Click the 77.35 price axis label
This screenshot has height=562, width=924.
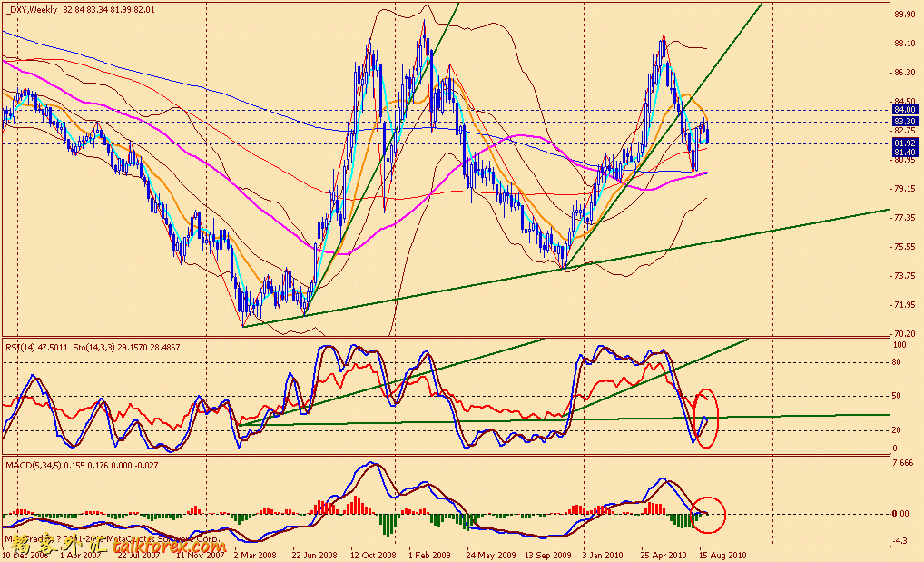coord(905,218)
